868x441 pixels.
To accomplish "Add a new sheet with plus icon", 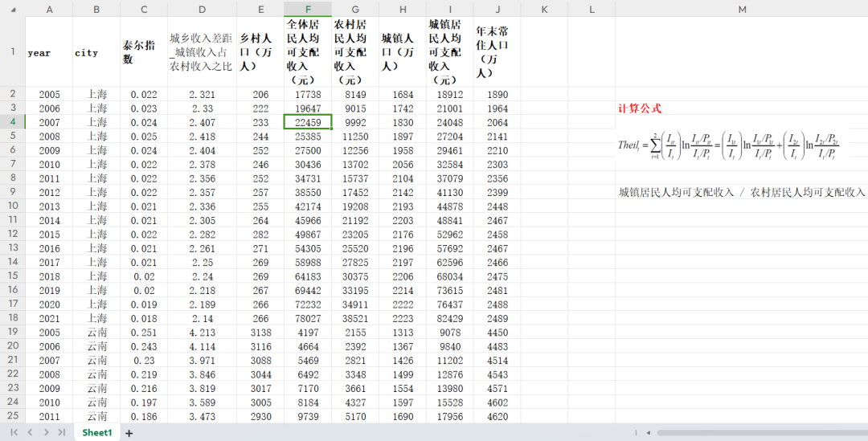I will (x=129, y=433).
